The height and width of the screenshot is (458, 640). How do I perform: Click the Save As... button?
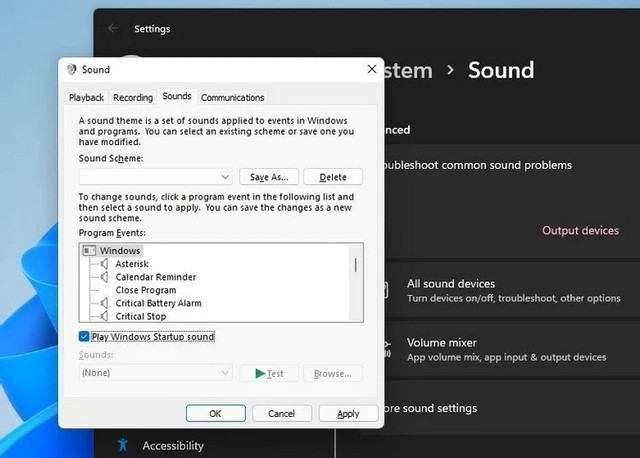[269, 177]
